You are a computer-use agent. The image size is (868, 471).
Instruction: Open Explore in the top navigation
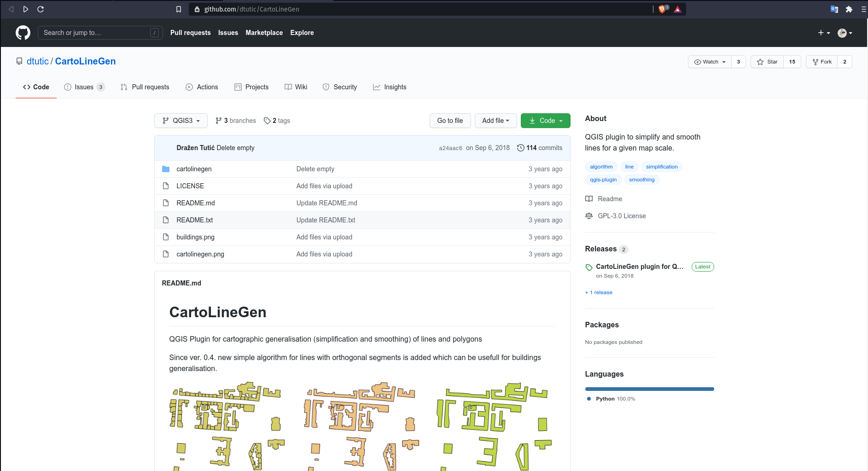pos(302,33)
